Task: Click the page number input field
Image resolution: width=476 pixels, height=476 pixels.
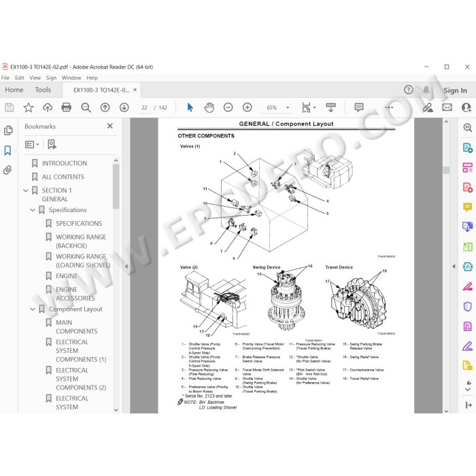Action: tap(144, 107)
